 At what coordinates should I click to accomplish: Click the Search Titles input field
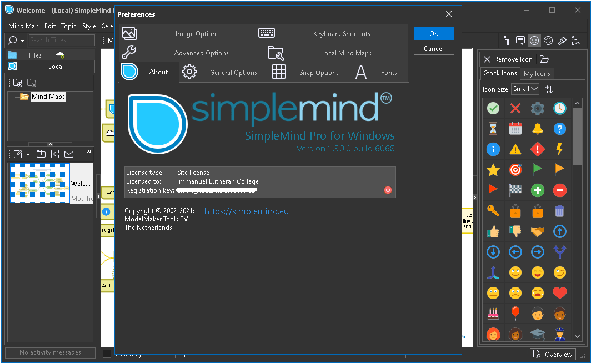62,40
